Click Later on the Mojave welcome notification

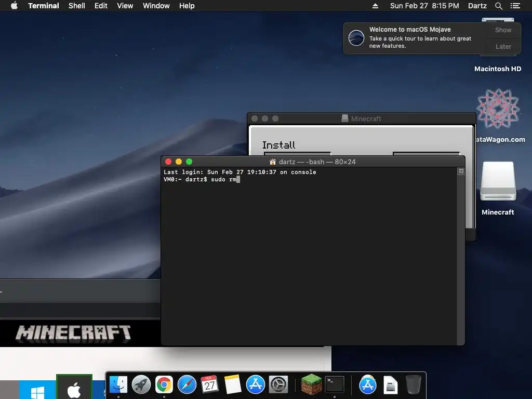(503, 46)
